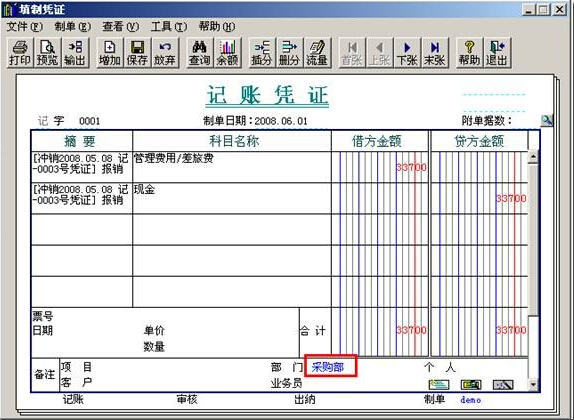
Task: Open 预览 preview from toolbar
Action: 47,53
